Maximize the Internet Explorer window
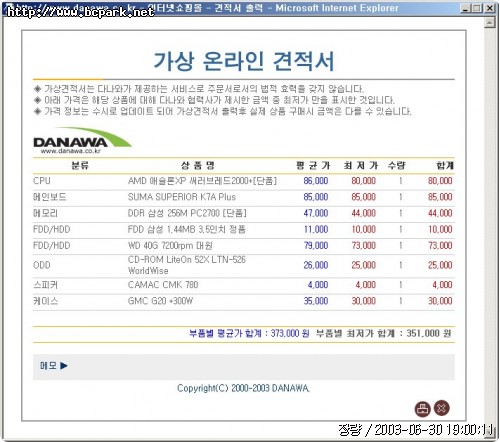This screenshot has width=500, height=442. (477, 8)
